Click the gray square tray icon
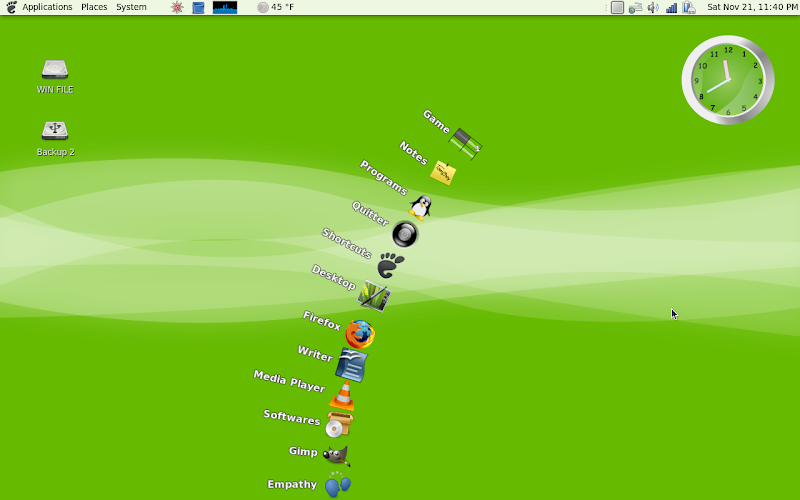Image resolution: width=800 pixels, height=500 pixels. pos(617,7)
